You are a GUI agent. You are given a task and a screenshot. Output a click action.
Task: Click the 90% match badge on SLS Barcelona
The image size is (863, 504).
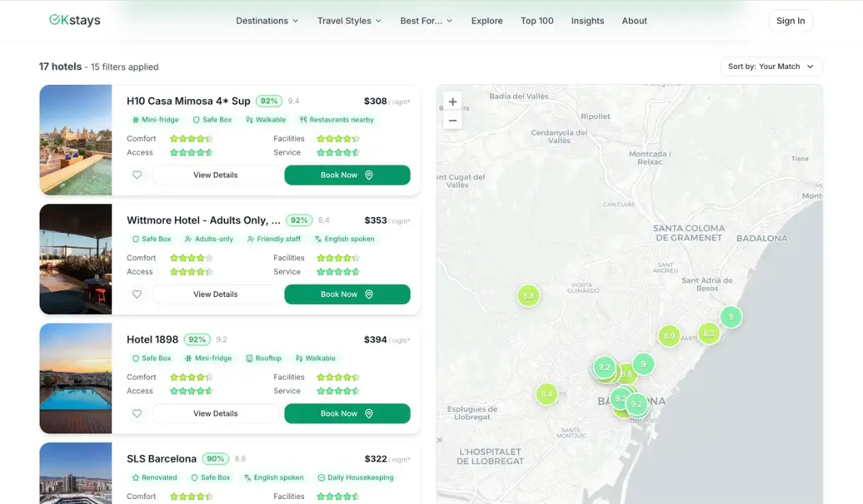215,459
